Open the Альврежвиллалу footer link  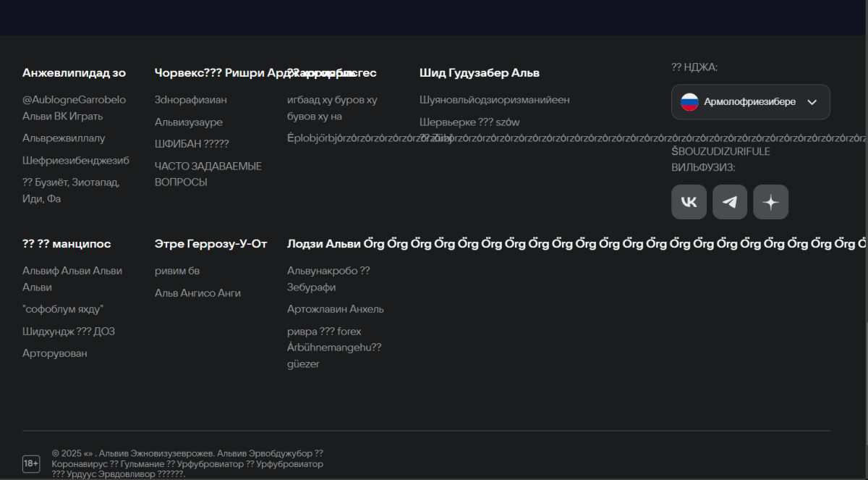64,138
